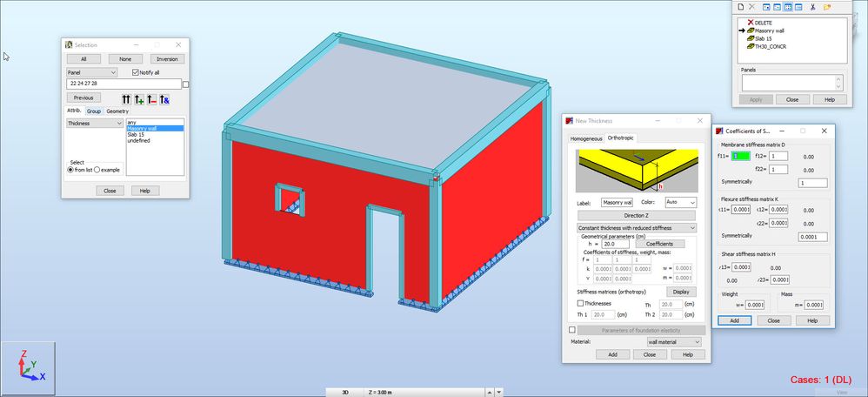
Task: Click the Coefficients button
Action: pos(660,244)
